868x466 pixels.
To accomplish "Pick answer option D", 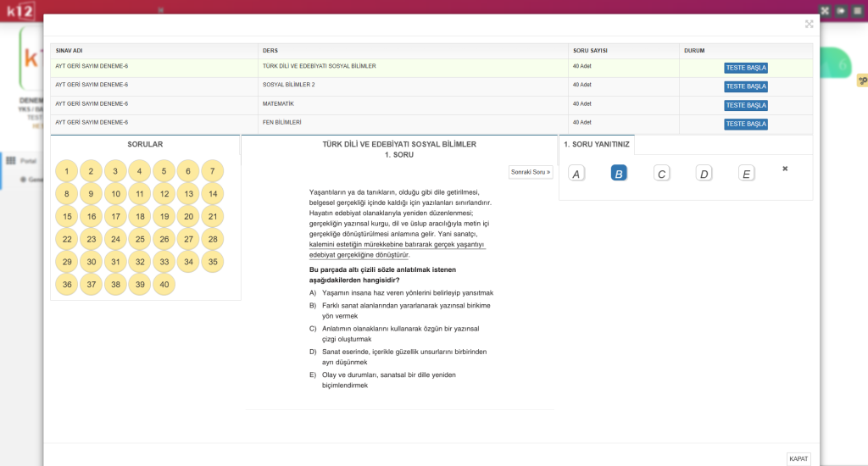I will click(x=704, y=174).
